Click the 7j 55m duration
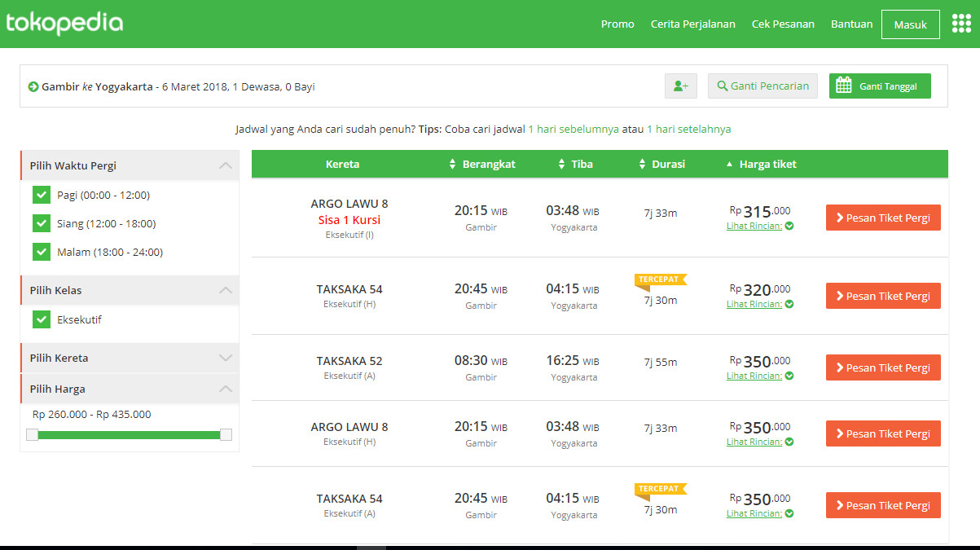 tap(661, 362)
